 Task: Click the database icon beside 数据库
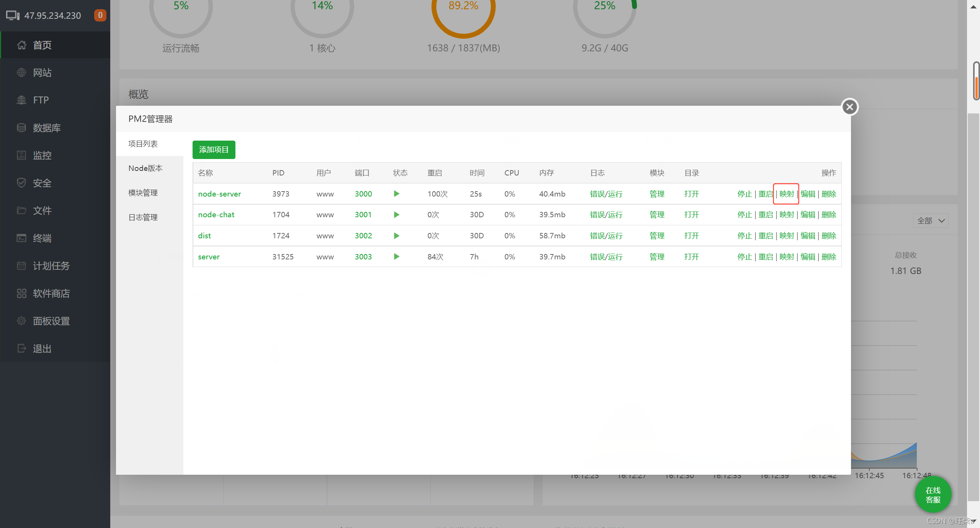point(21,128)
